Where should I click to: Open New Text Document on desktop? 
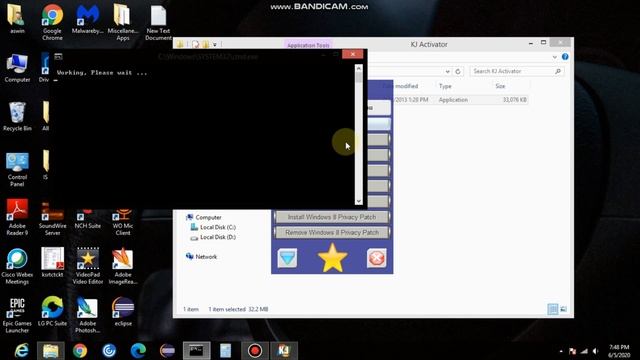pos(158,22)
